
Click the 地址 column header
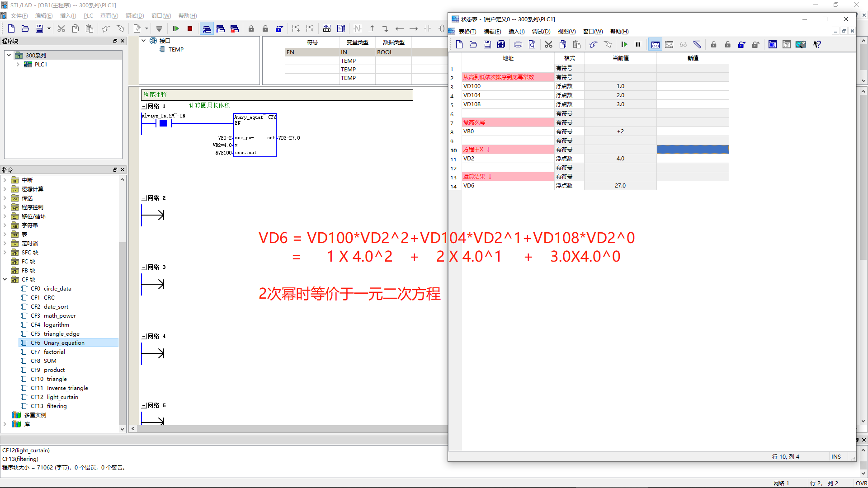(x=508, y=58)
